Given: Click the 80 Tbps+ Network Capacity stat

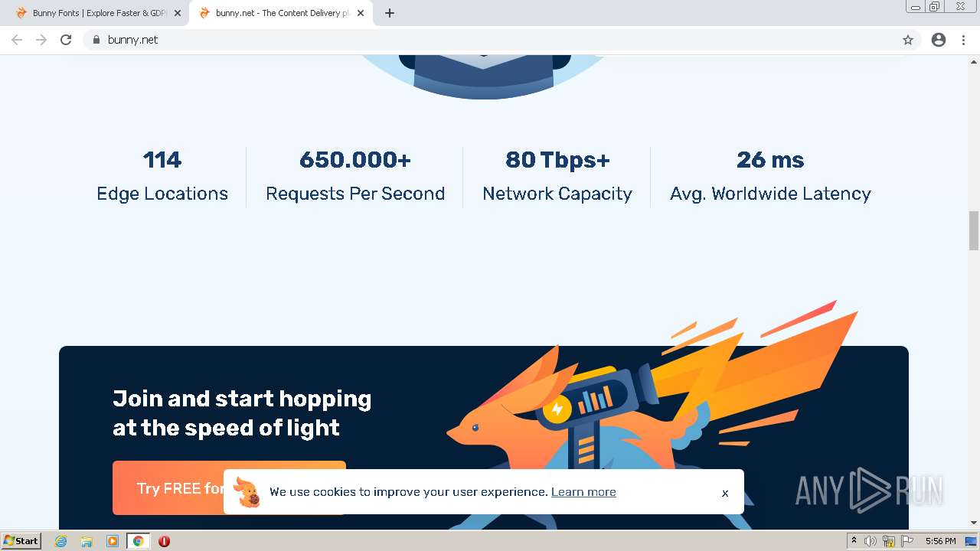Looking at the screenshot, I should tap(557, 177).
